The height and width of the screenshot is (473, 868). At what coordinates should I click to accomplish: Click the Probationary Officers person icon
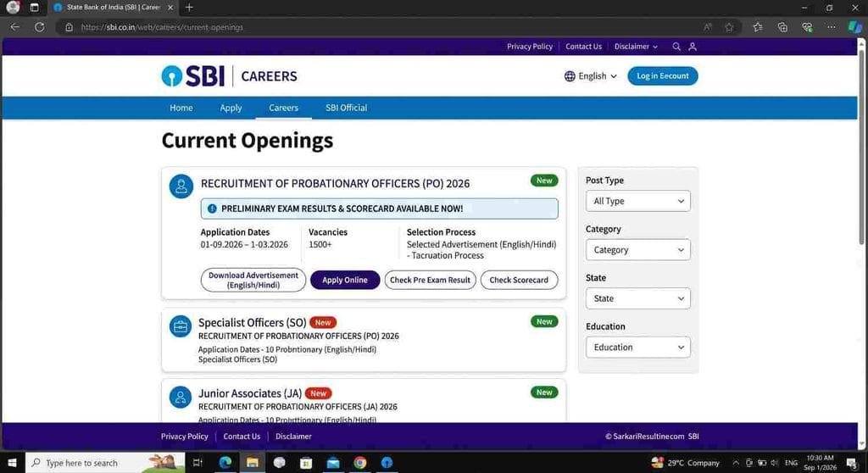tap(181, 186)
